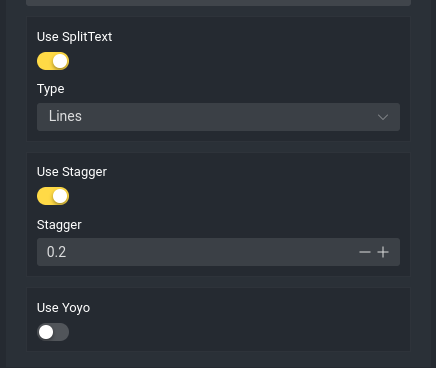Click the chevron arrow on Type dropdown

coord(383,117)
